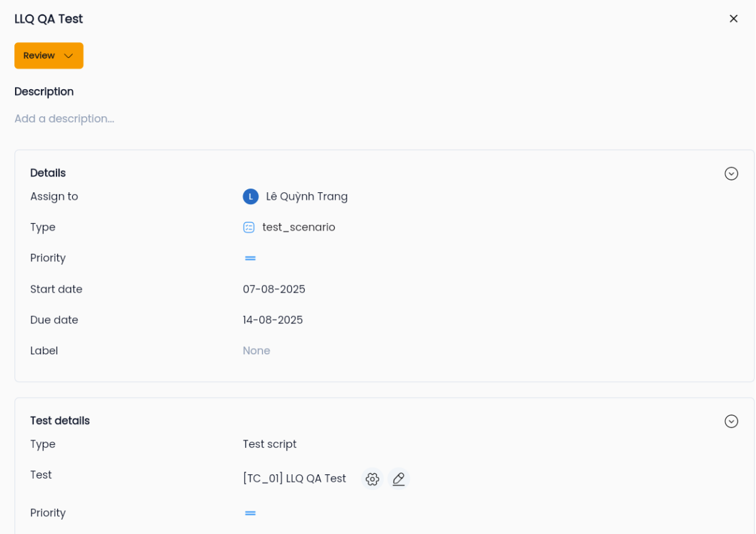Edit the due date 14-08-2025

point(273,320)
